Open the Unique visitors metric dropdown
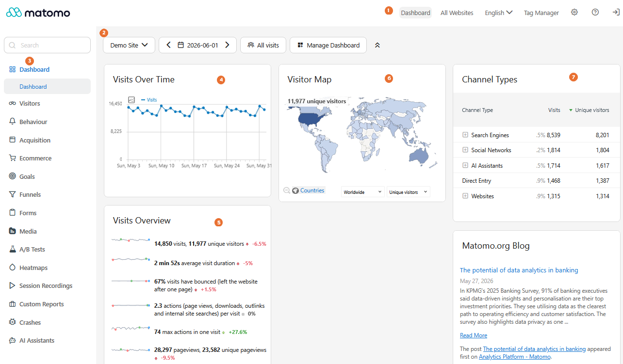 (409, 192)
